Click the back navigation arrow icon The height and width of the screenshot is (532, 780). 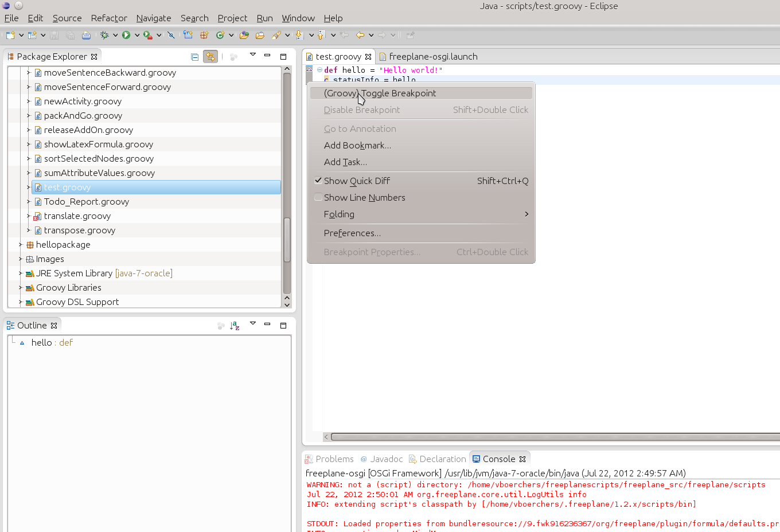pos(360,35)
